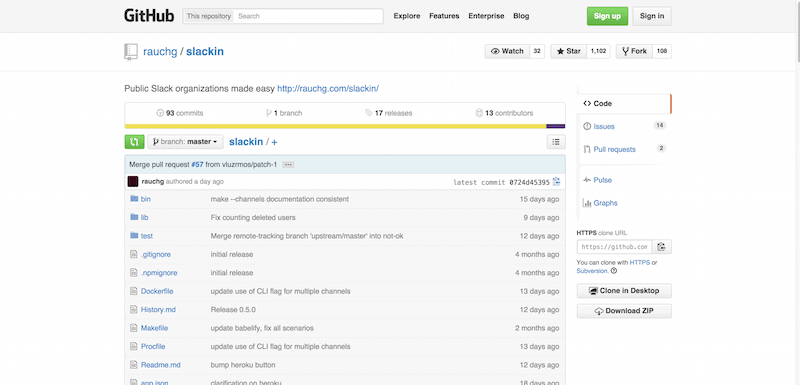The height and width of the screenshot is (385, 800).
Task: Click the Subversion link
Action: click(x=592, y=271)
